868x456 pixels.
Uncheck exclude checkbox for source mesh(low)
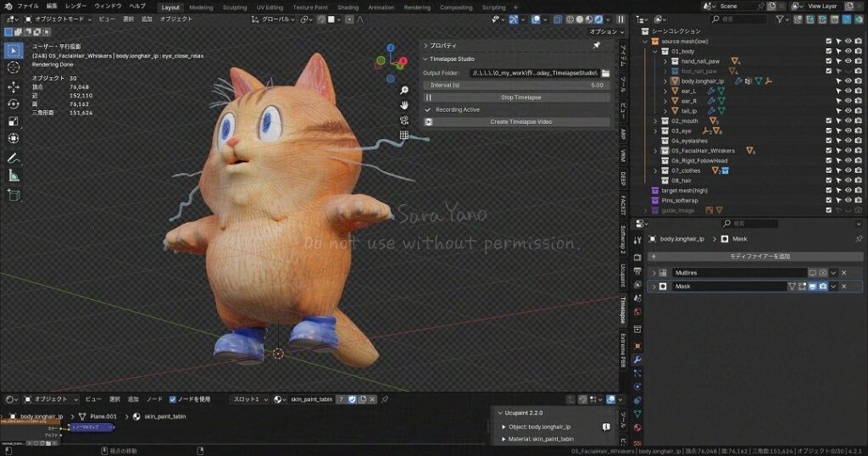pos(829,42)
